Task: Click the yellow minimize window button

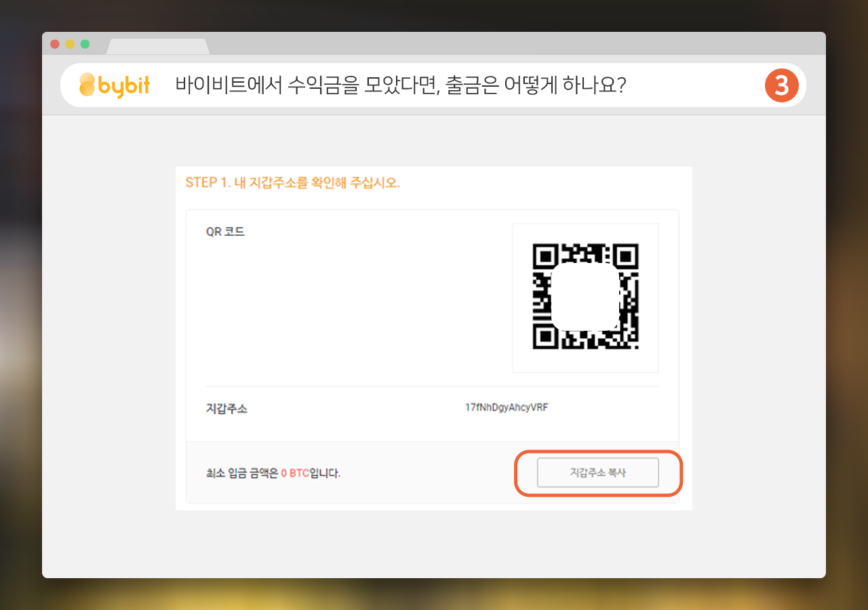Action: (70, 44)
